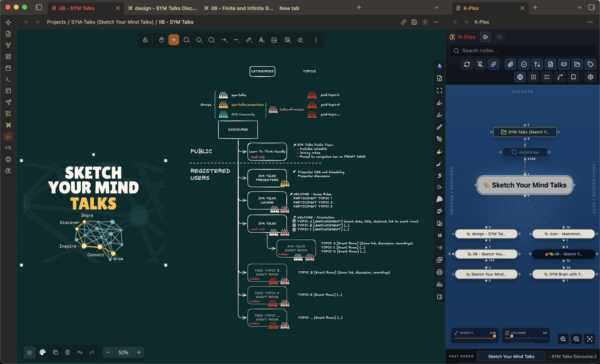Toggle fullscreen mode in side toolbar
600x364 pixels.
[440, 91]
